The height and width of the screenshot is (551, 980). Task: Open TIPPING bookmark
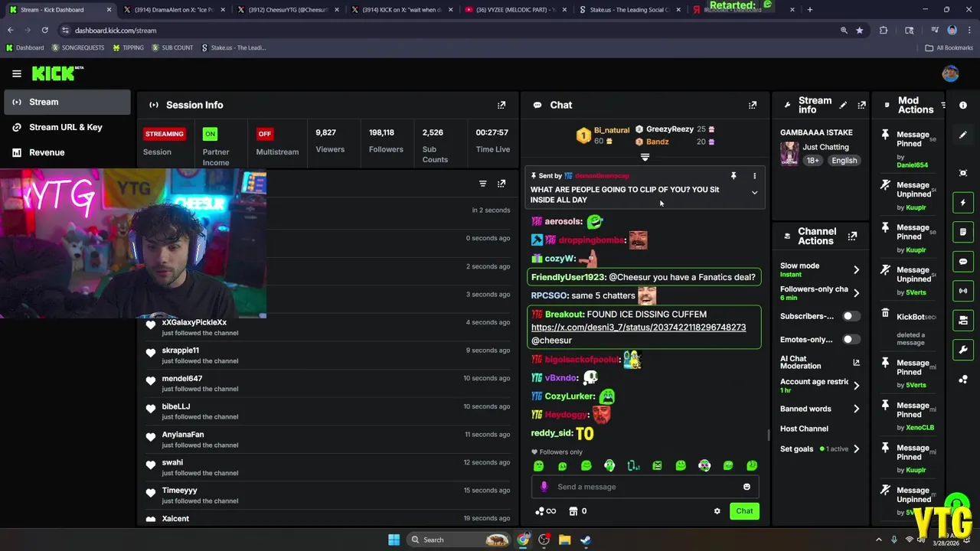(128, 47)
